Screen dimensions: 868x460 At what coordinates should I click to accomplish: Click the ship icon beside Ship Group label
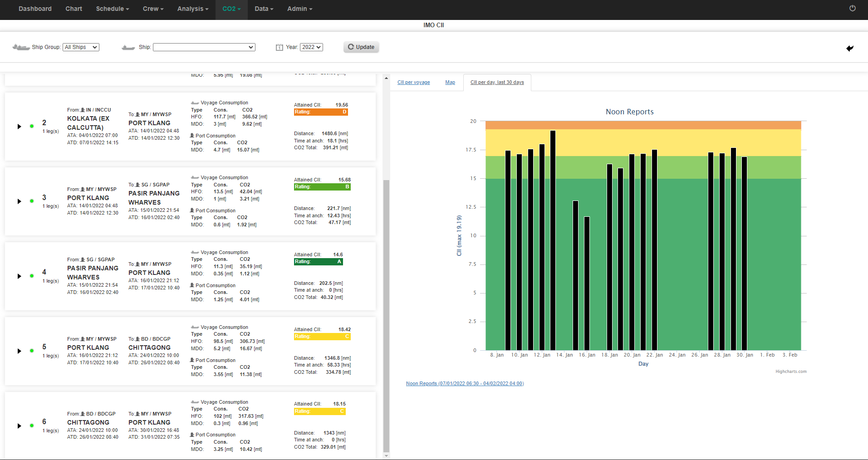(20, 47)
